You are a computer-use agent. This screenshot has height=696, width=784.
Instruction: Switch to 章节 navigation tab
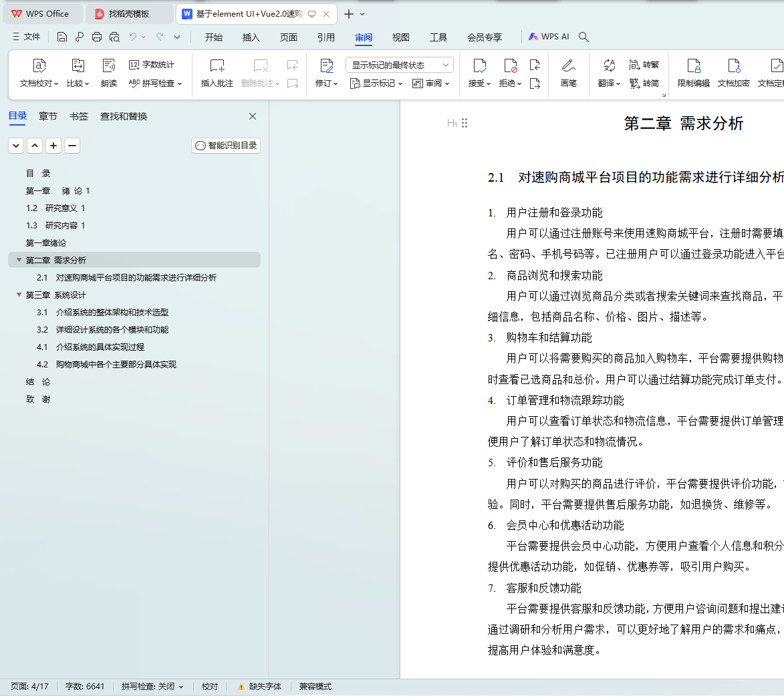[48, 116]
